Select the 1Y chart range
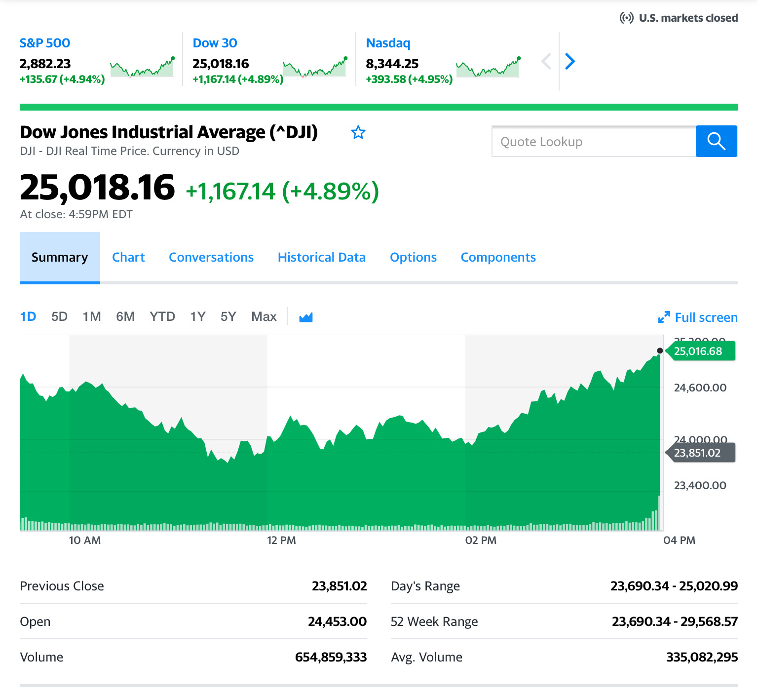 tap(198, 316)
